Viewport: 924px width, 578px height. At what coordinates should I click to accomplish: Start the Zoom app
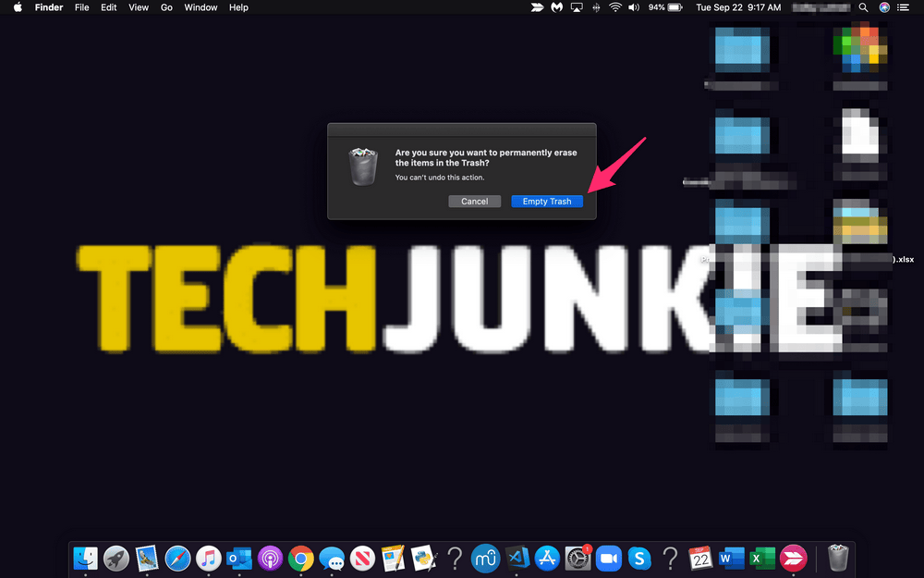coord(607,559)
